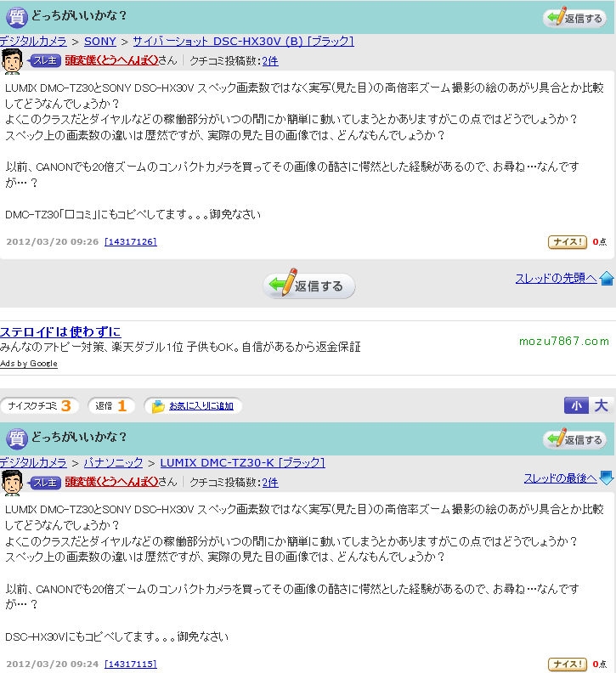Open LUMIX DMC-TZ30-K product link
616x673 pixels.
point(242,462)
